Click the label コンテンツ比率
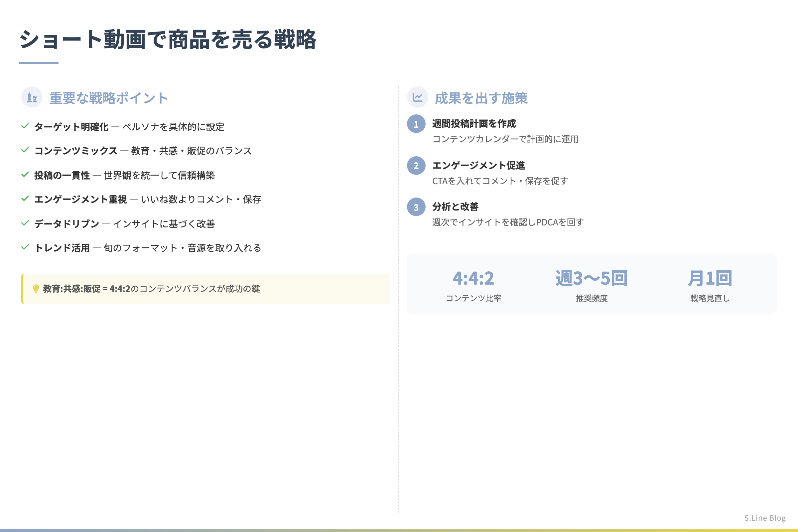 [x=473, y=298]
